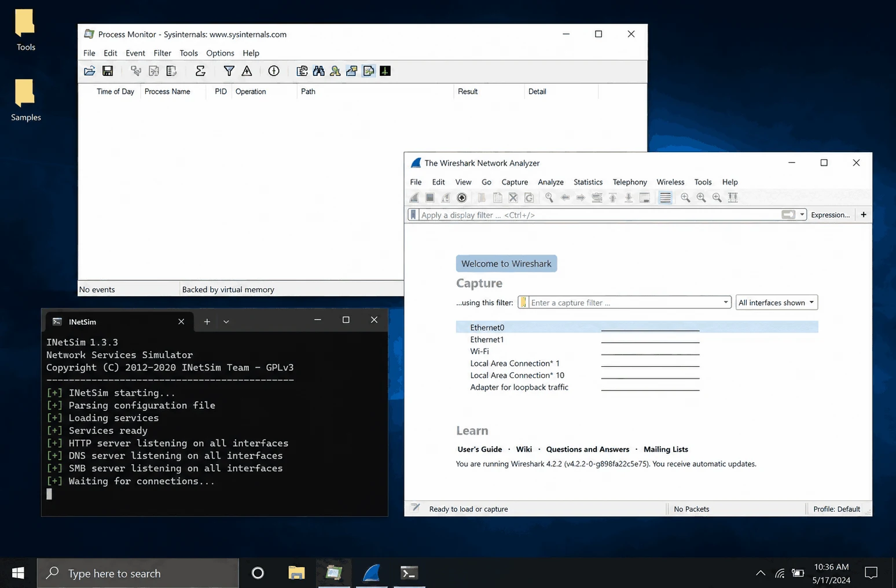896x588 pixels.
Task: Open the Statistics menu in Wireshark
Action: point(587,182)
